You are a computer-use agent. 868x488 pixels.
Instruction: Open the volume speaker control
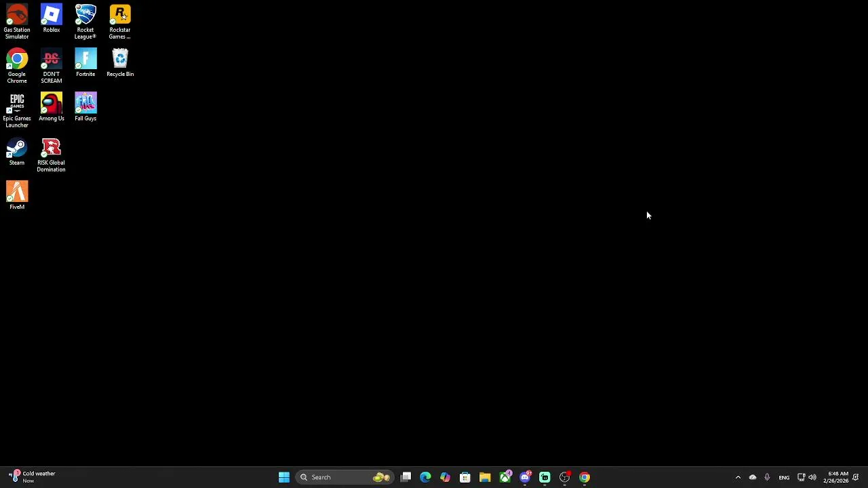pos(812,477)
